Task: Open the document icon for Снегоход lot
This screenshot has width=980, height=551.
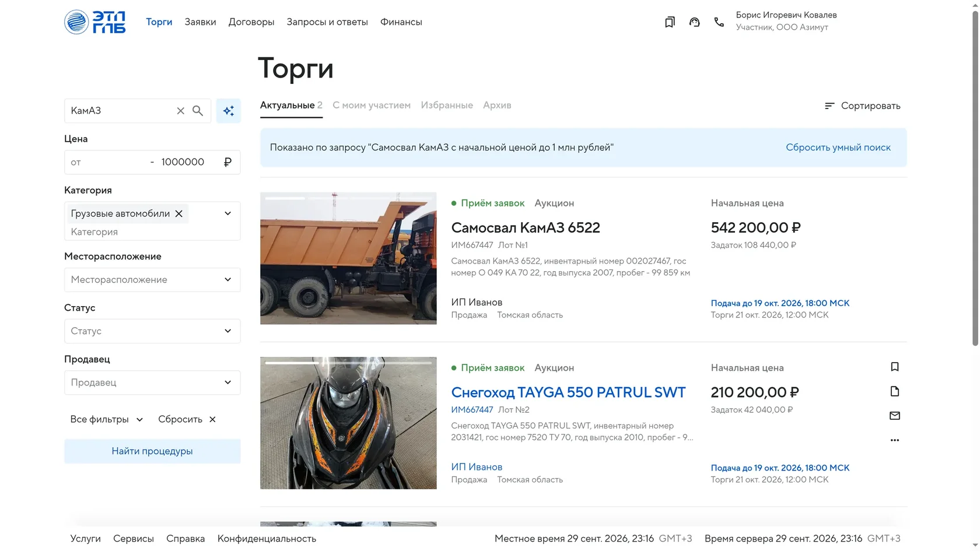Action: (x=895, y=391)
